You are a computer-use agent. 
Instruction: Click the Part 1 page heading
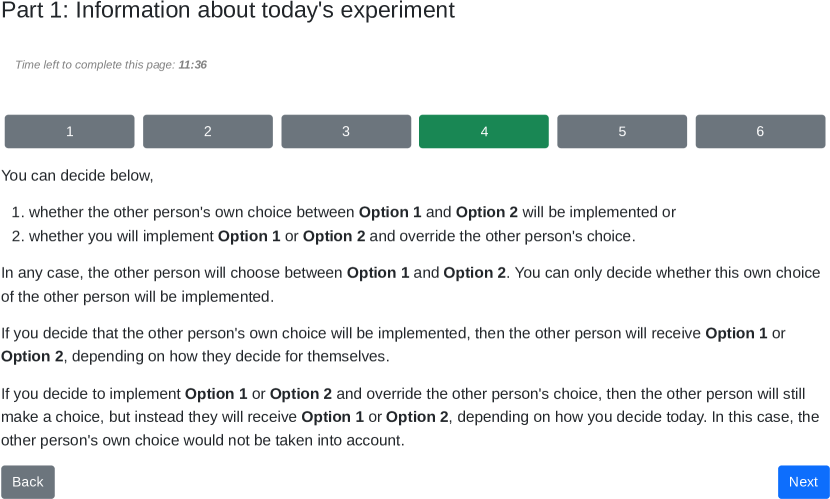pos(228,12)
